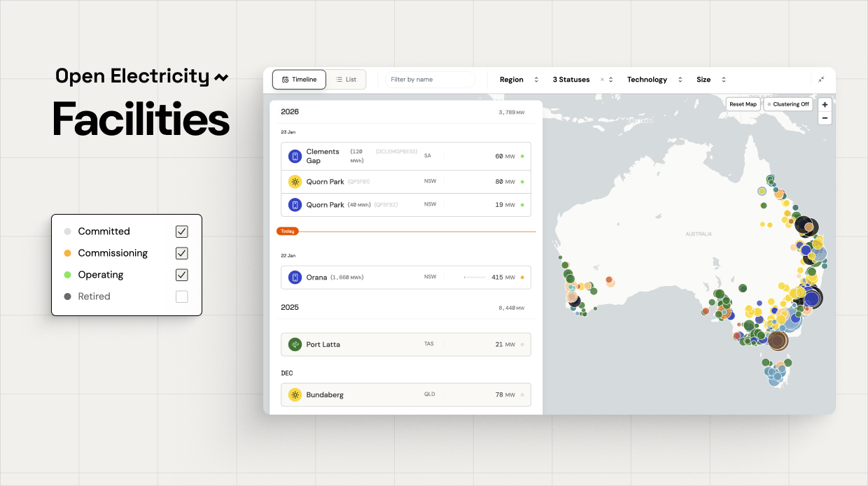Switch to the Timeline view tab
The height and width of the screenshot is (486, 868).
pos(299,80)
